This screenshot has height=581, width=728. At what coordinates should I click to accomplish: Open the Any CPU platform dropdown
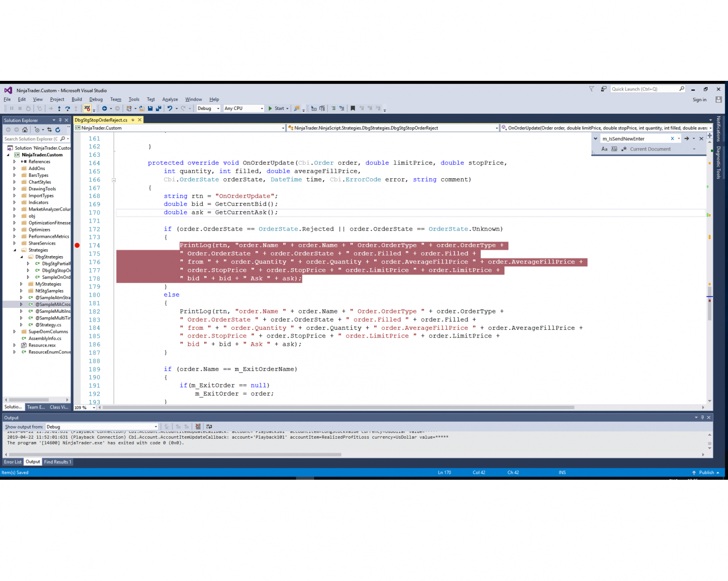[244, 108]
